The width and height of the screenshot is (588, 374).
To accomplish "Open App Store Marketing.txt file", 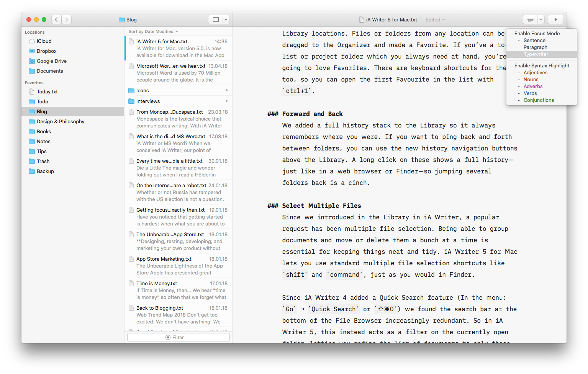I will [179, 266].
